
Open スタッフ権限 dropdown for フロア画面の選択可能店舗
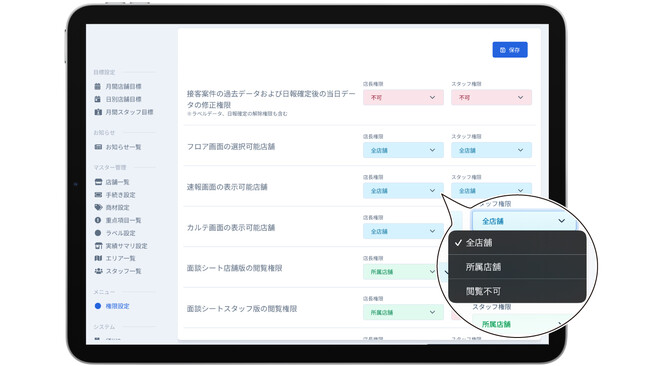492,150
